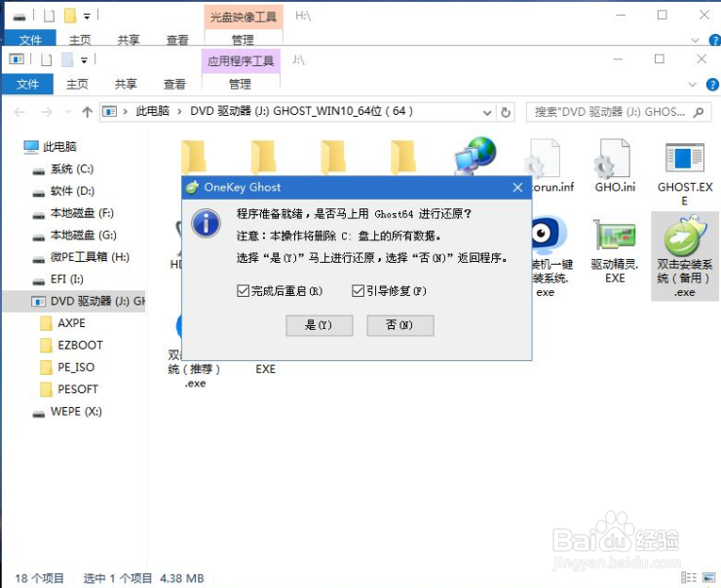This screenshot has height=588, width=721.
Task: Open 文件 menu in H:\ window
Action: pos(30,40)
